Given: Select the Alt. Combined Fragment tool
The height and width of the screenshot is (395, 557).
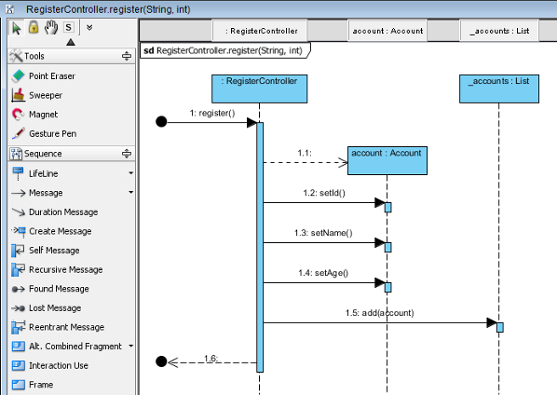Looking at the screenshot, I should point(66,346).
